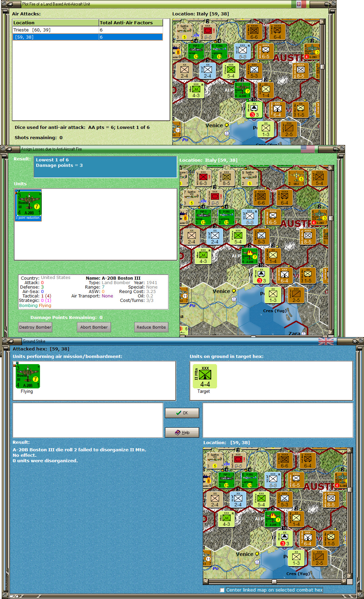Select SB-2 bomber counter in Assign Losses map

click(296, 178)
